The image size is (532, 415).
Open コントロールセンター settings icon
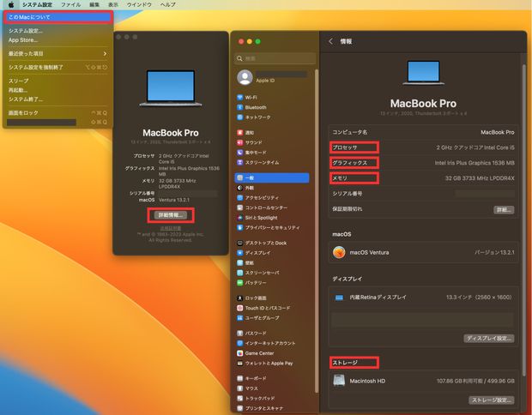point(240,207)
